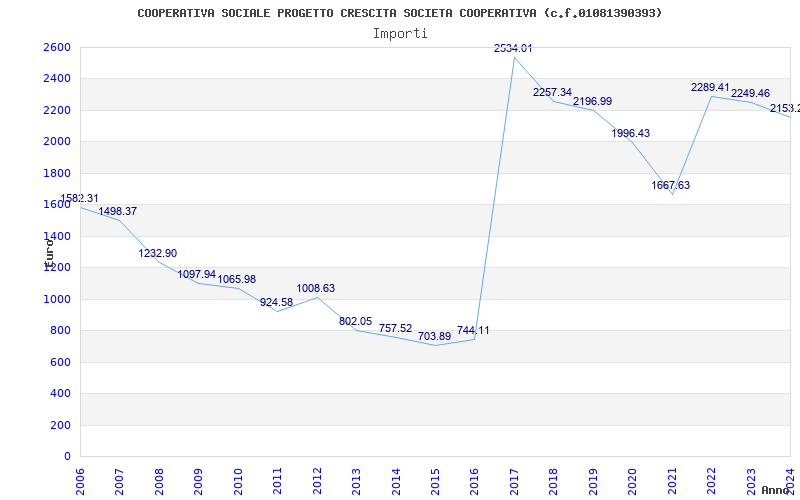Click the 'Euro' y-axis title

pyautogui.click(x=48, y=253)
